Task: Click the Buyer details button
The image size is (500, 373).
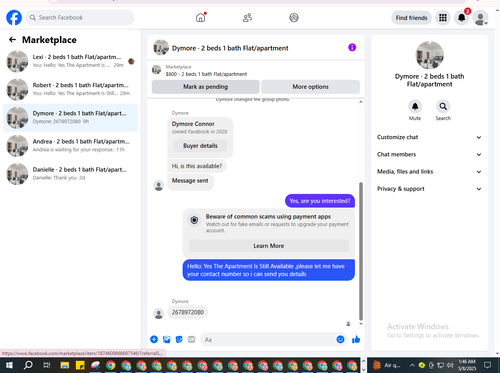Action: [200, 146]
